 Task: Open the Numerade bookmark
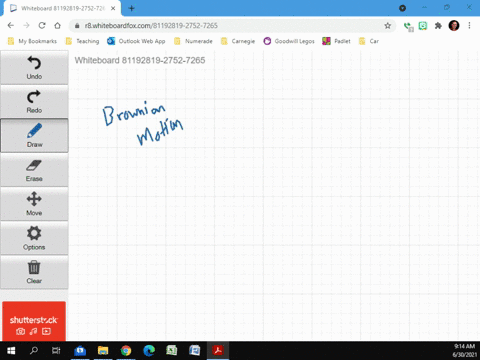tap(193, 41)
